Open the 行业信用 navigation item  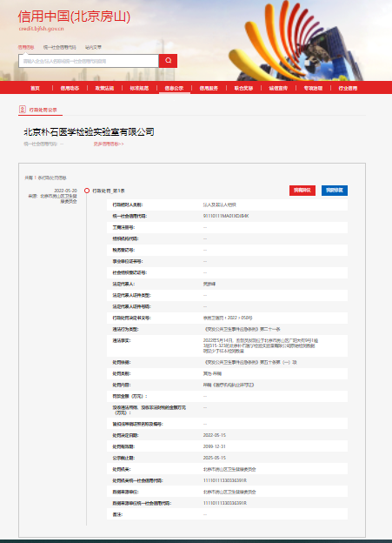(x=348, y=88)
